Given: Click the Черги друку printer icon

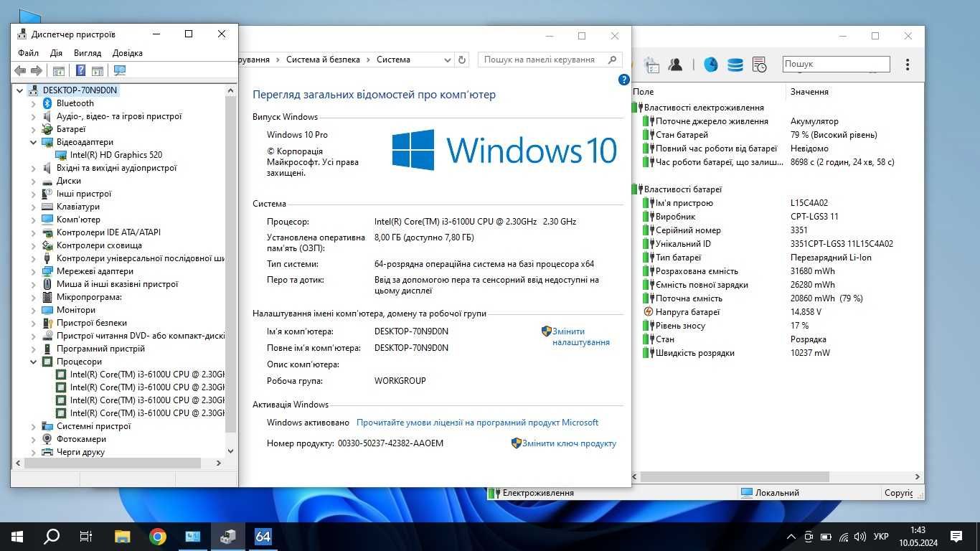Looking at the screenshot, I should pyautogui.click(x=47, y=452).
